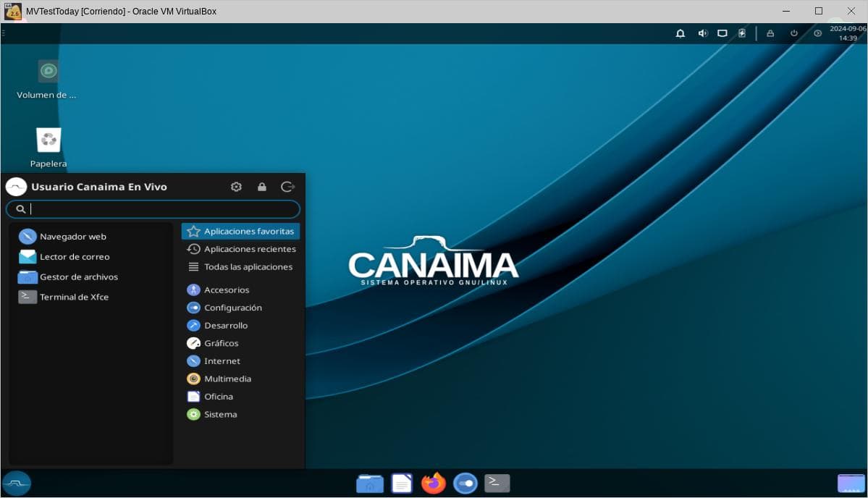The image size is (868, 498).
Task: Click the purple desktop icon in the bottom-right corner
Action: [x=851, y=484]
